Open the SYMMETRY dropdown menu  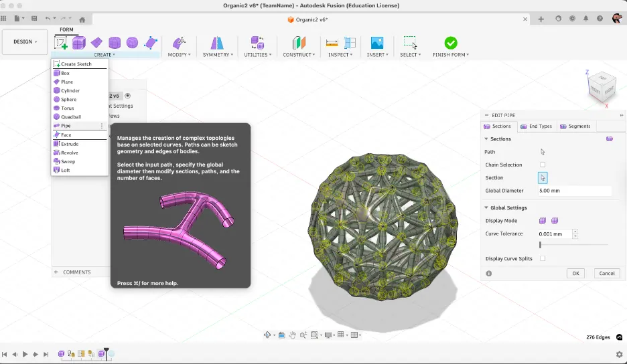point(218,55)
